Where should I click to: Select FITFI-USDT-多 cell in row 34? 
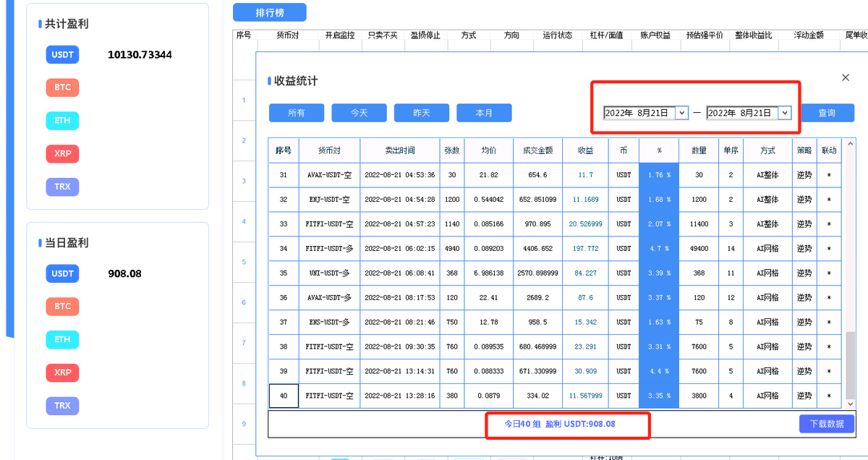click(x=329, y=249)
